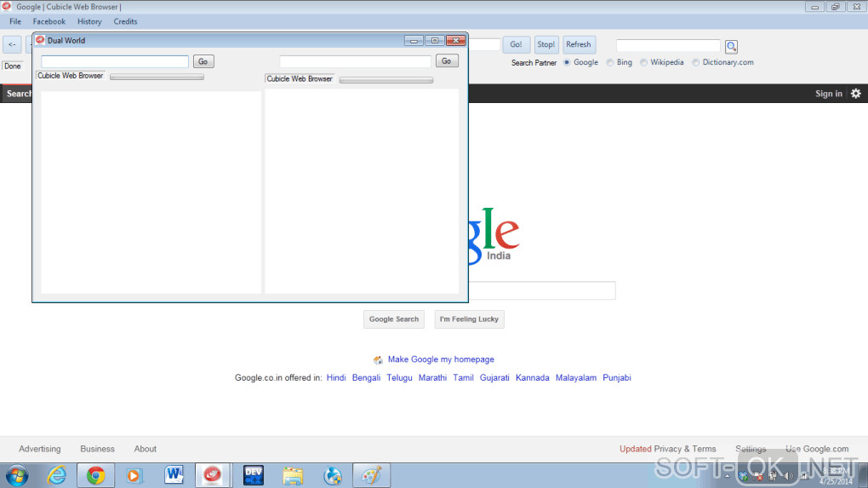The height and width of the screenshot is (488, 868).
Task: Click left progress bar in Dual World
Action: [157, 77]
